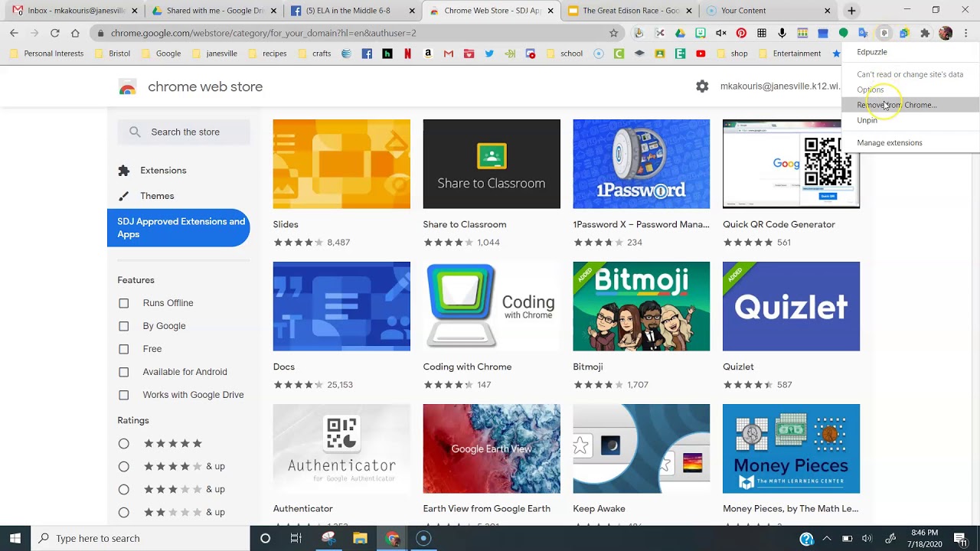
Task: Bookmark this page with the star icon
Action: point(613,33)
